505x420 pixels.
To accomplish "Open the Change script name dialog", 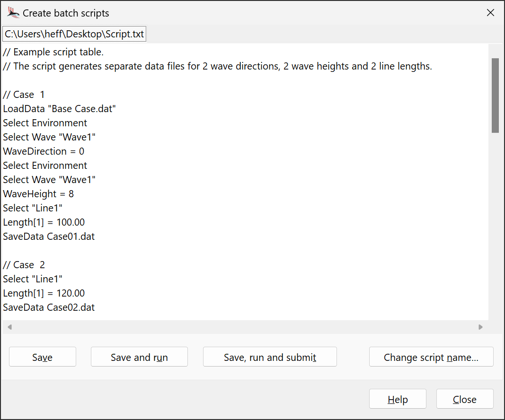I will (x=431, y=357).
